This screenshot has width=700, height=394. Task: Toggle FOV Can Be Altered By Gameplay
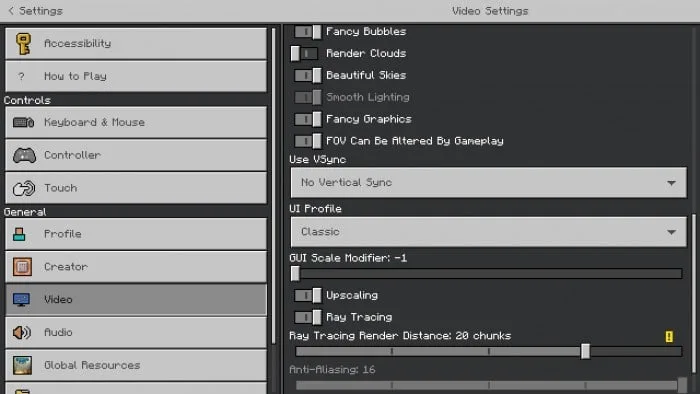coord(307,141)
